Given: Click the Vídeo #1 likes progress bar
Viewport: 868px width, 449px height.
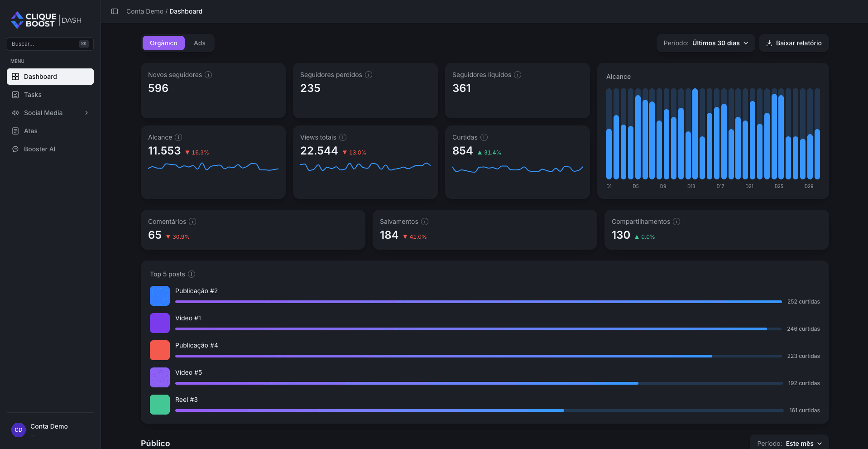Looking at the screenshot, I should (x=478, y=329).
